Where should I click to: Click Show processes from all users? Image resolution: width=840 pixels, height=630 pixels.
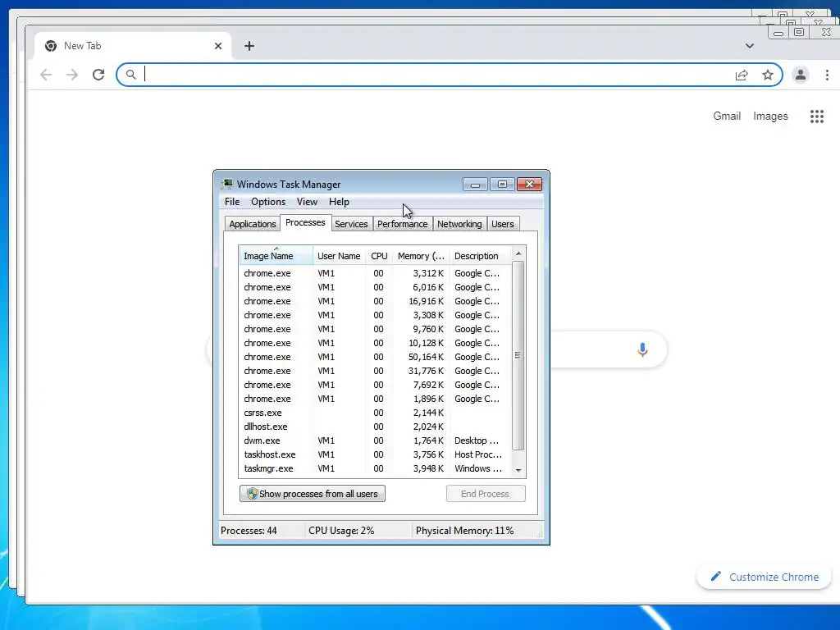pos(313,494)
